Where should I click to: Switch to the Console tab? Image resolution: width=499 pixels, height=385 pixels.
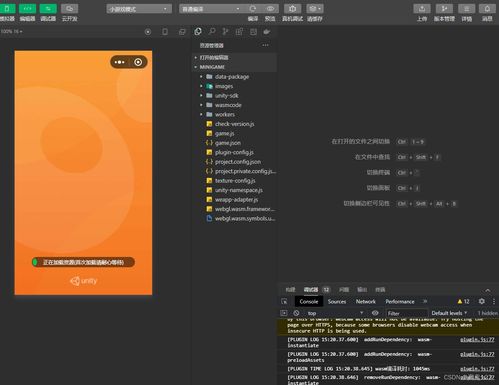(309, 301)
